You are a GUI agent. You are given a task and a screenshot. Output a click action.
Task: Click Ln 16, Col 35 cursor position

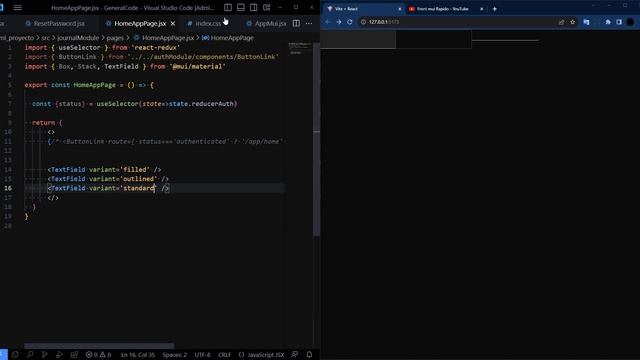coord(138,355)
